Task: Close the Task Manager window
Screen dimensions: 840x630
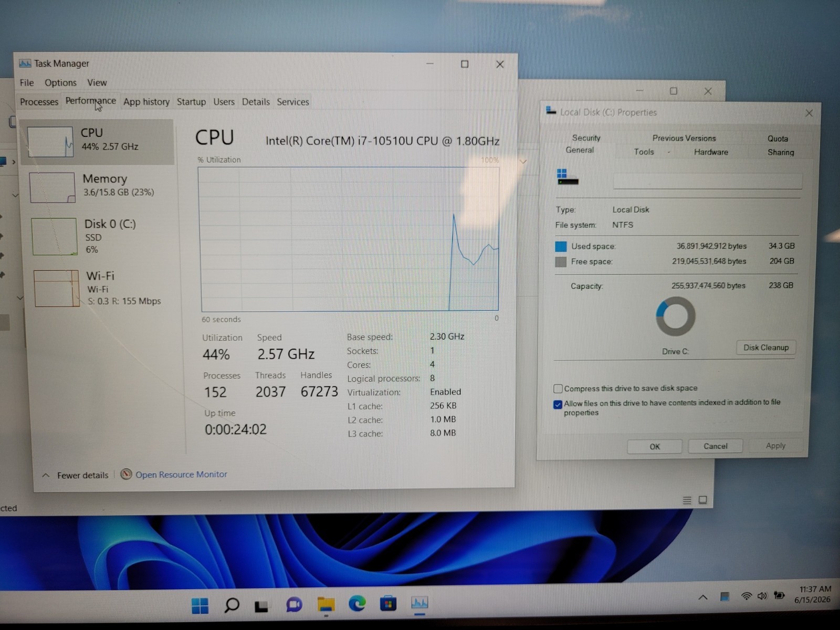Action: point(500,64)
